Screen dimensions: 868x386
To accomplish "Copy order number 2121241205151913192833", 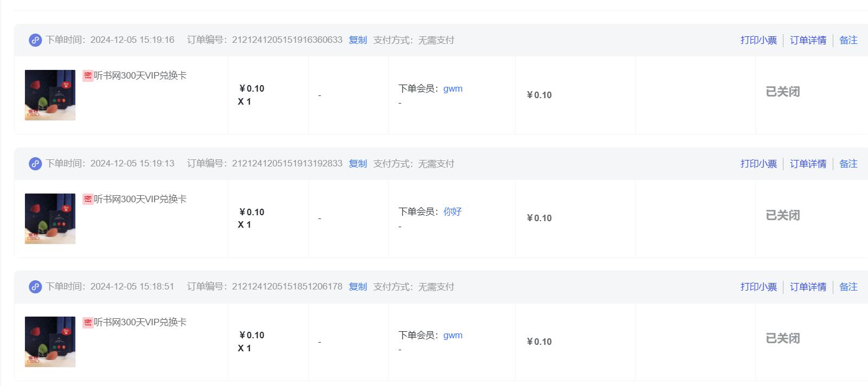I will [x=358, y=164].
